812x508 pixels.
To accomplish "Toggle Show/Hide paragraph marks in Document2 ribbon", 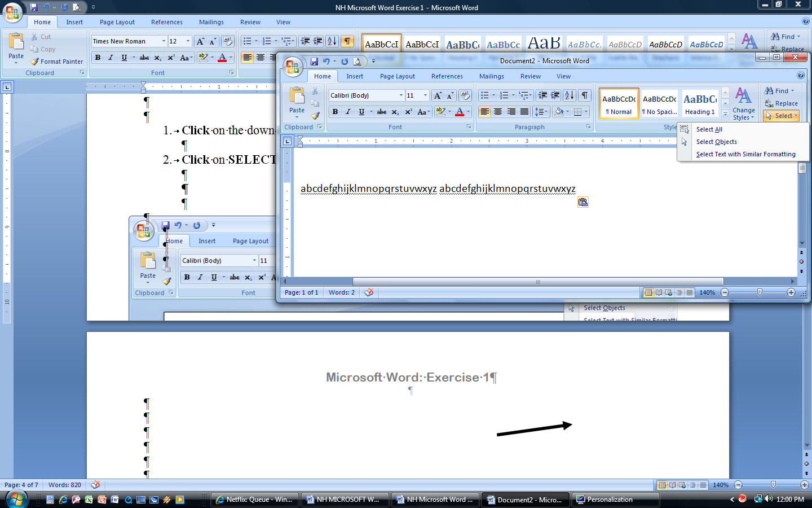I will [585, 95].
